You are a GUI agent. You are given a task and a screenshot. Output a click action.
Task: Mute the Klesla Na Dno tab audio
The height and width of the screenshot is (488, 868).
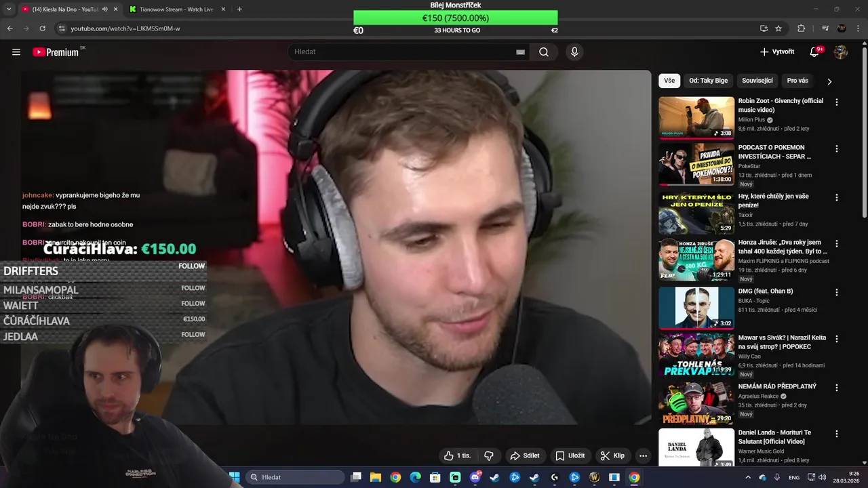(x=104, y=9)
